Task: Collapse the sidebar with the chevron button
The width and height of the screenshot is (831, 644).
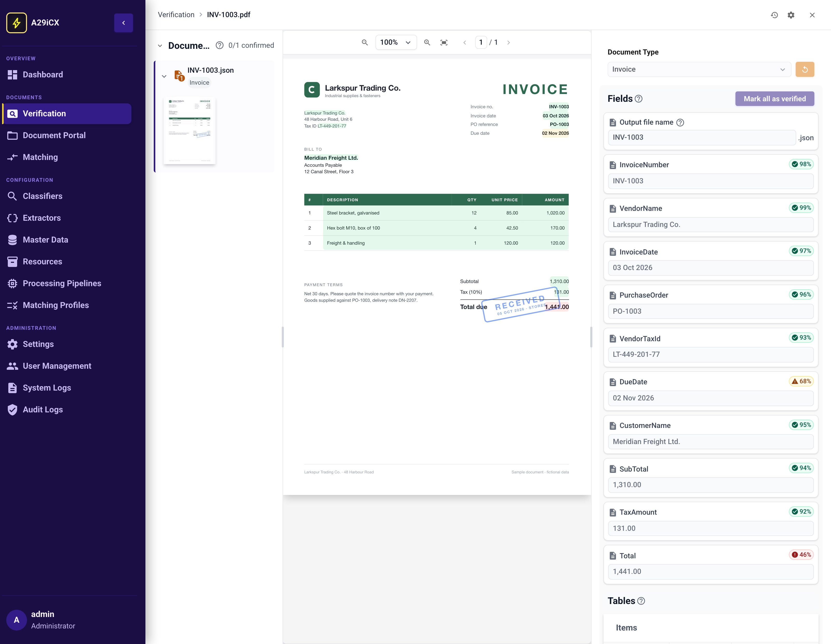Action: pos(123,23)
